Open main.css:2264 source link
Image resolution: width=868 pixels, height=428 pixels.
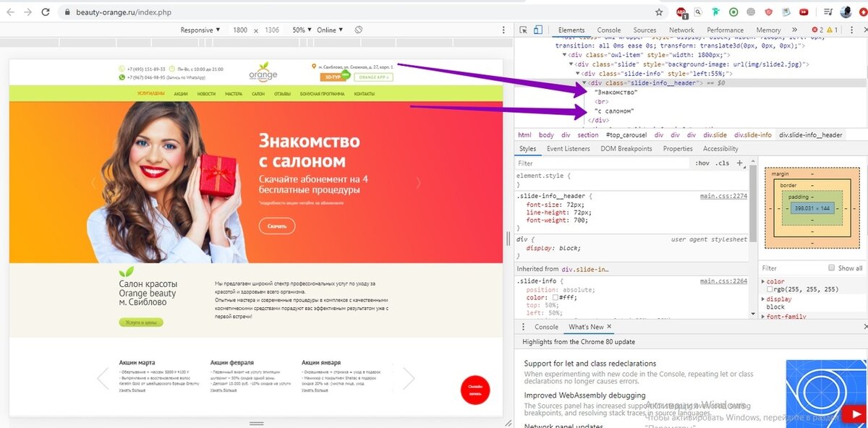pos(723,281)
